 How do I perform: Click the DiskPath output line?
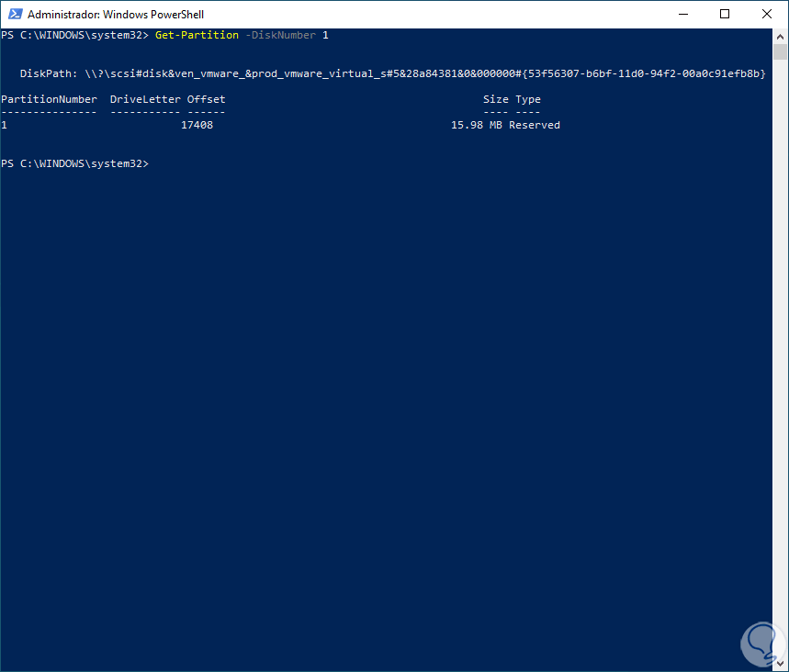coord(392,74)
